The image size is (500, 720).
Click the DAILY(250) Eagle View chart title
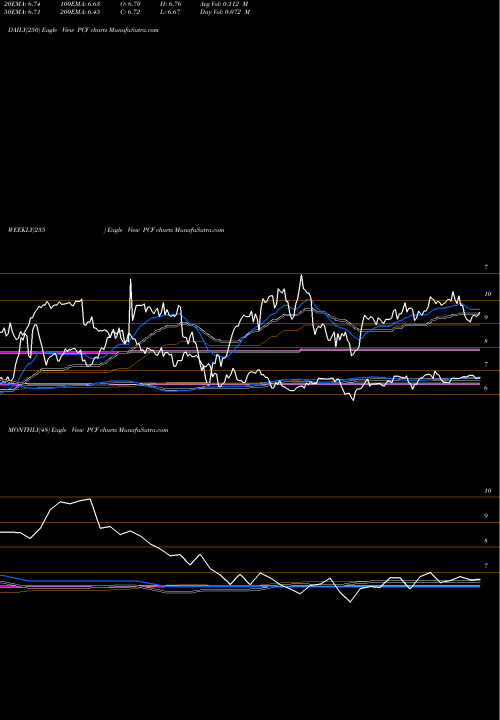(83, 30)
